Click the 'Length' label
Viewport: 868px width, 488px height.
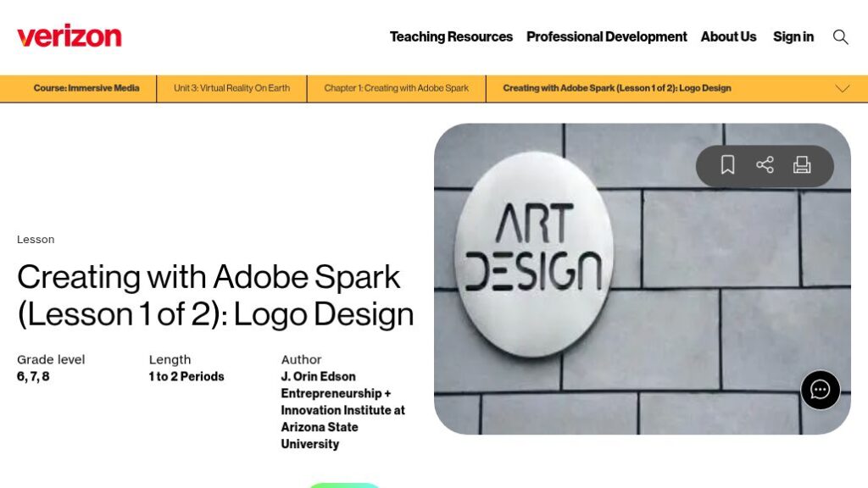point(170,359)
